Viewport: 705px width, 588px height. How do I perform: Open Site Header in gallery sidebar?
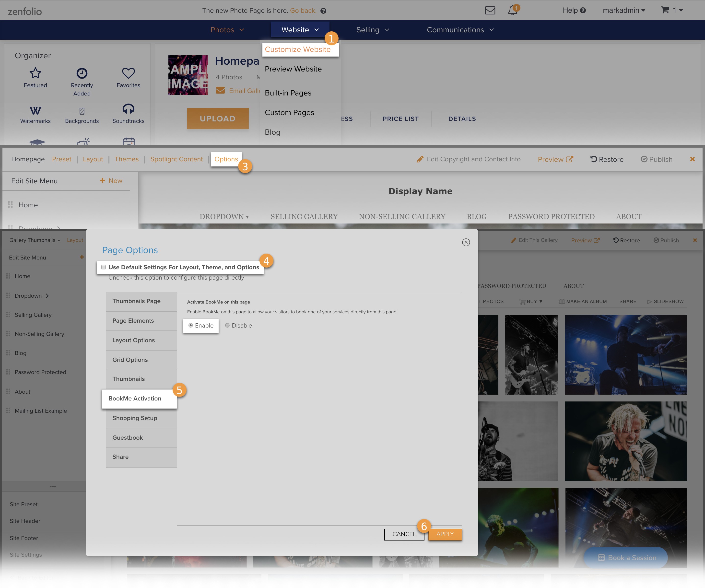pyautogui.click(x=25, y=521)
